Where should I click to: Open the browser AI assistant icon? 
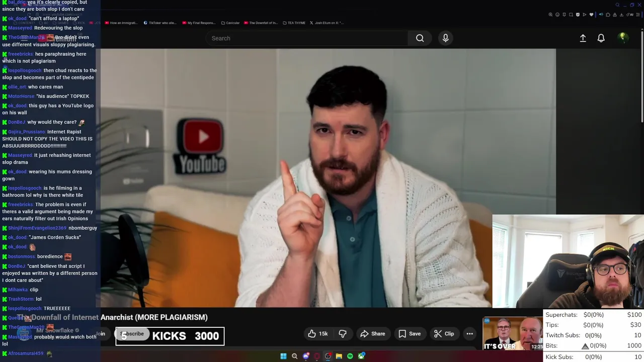click(x=630, y=15)
